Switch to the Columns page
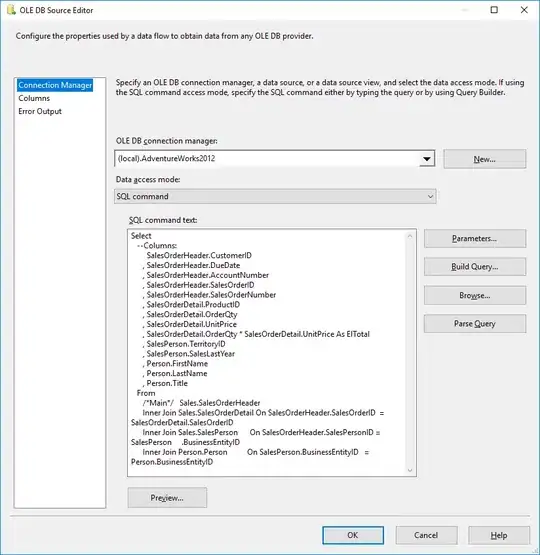Viewport: 540px width, 555px height. pyautogui.click(x=34, y=98)
